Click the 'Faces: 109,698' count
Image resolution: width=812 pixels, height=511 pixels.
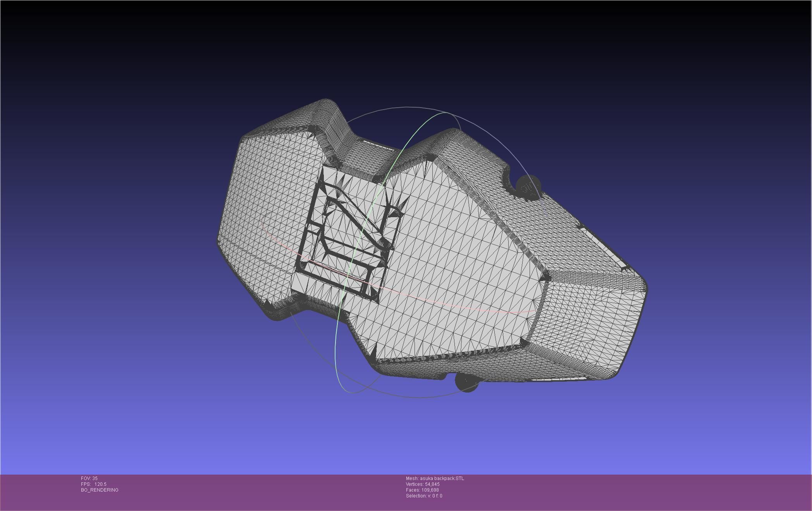point(422,490)
